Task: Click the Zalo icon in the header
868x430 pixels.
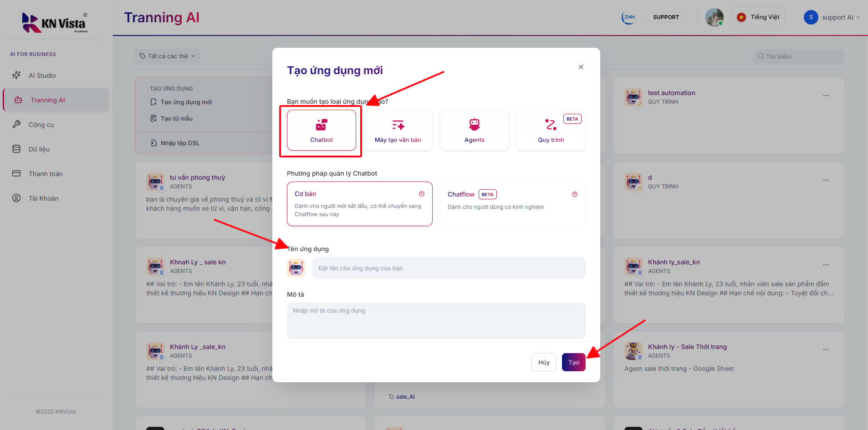Action: click(628, 17)
